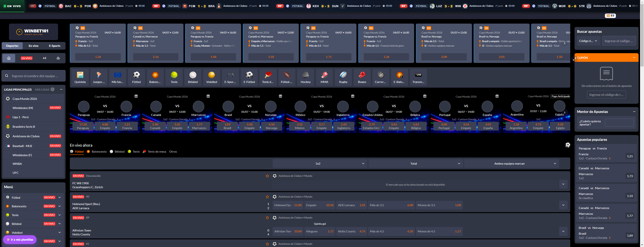Viewport: 644px width, 247px height.
Task: Open the Carreras wheel icon
Action: click(x=380, y=77)
